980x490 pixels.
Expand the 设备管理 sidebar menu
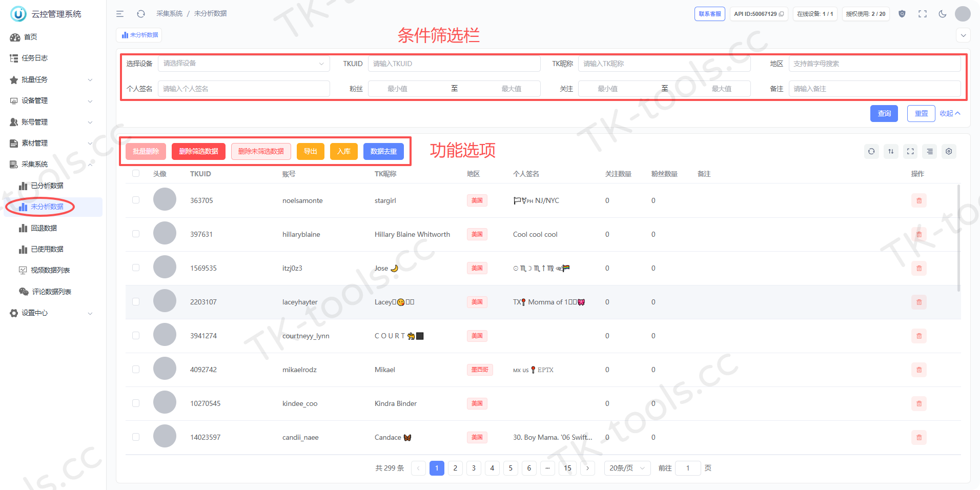click(x=51, y=100)
